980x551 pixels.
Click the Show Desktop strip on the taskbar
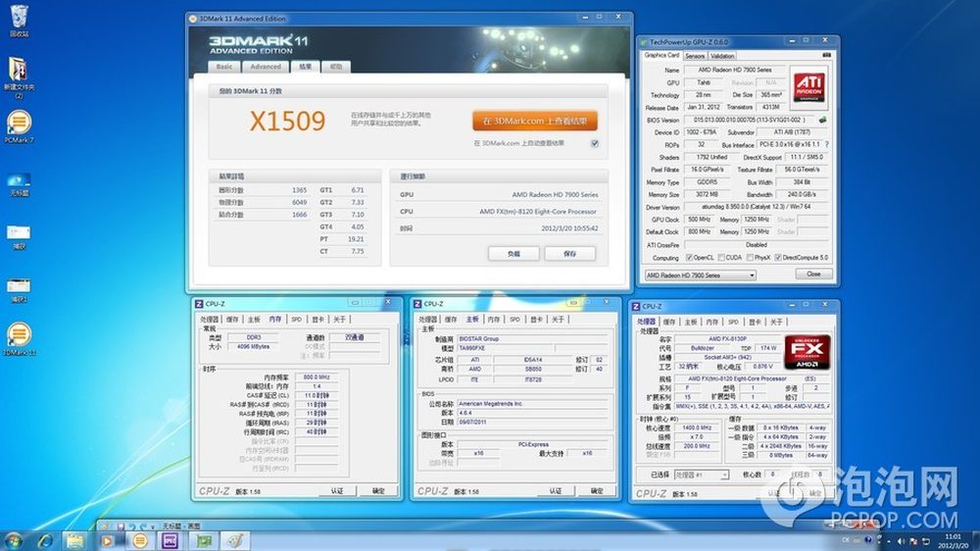976,541
